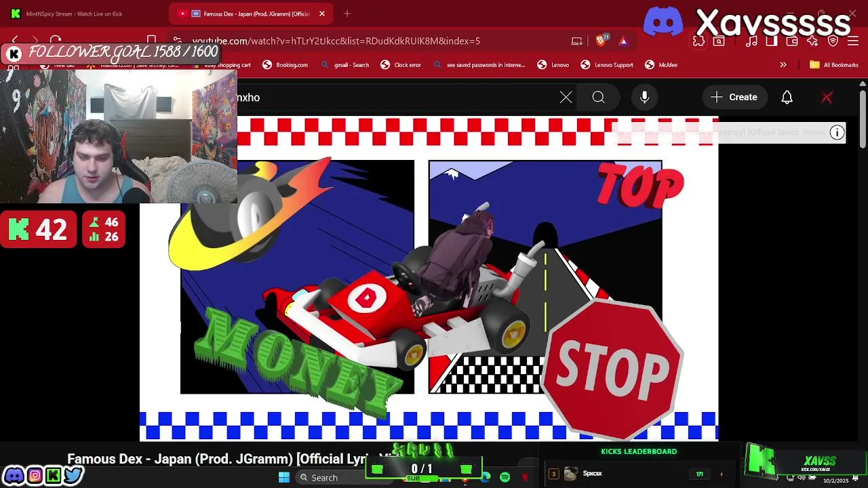Viewport: 868px width, 488px height.
Task: Click the install app icon in address bar
Action: [577, 41]
